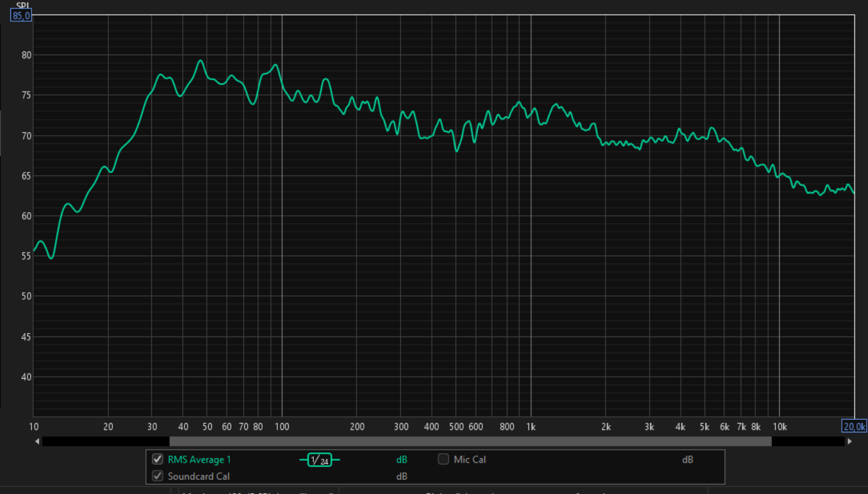Click the Mic Cal legend label

click(x=470, y=459)
